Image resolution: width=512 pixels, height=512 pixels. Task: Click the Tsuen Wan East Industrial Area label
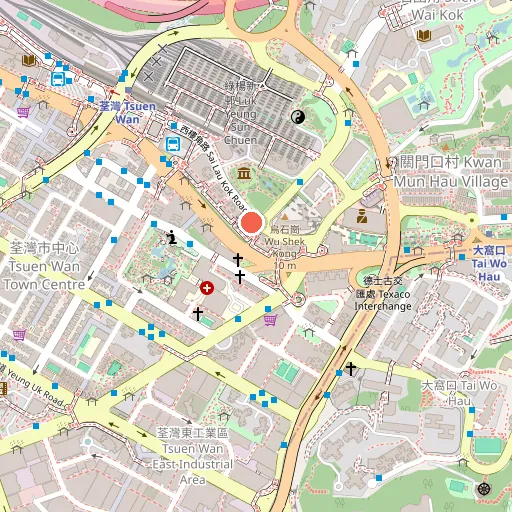point(193,456)
